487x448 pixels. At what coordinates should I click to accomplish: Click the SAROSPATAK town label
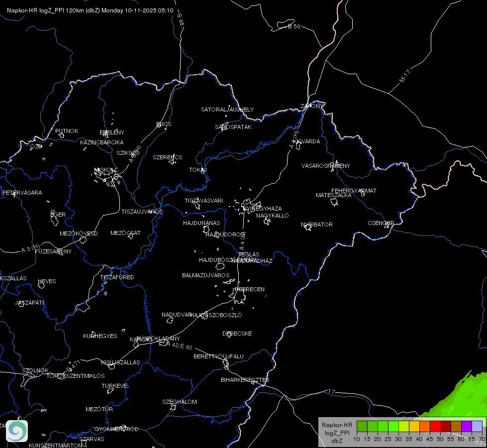(x=233, y=127)
